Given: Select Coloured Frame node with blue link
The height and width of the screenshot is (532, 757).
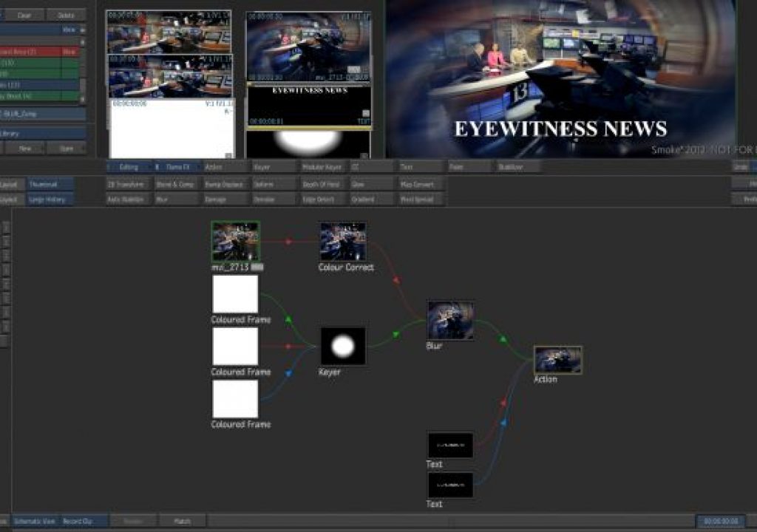Looking at the screenshot, I should coord(235,399).
